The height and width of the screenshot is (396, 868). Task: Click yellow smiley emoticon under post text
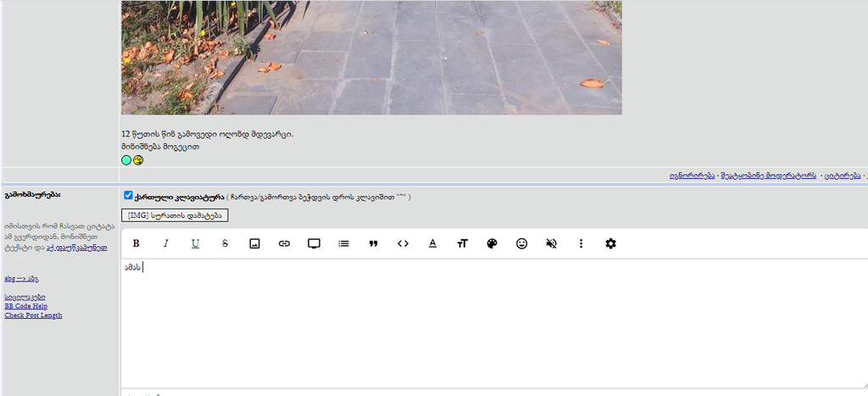point(138,160)
